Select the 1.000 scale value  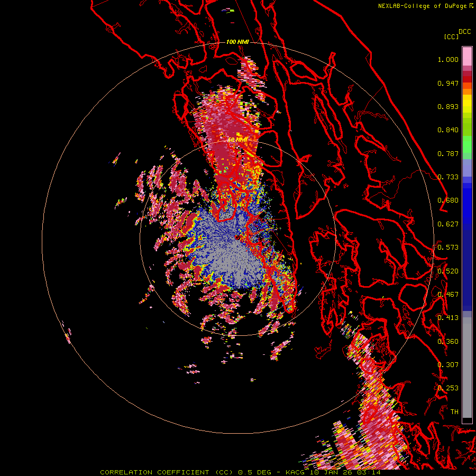[448, 59]
